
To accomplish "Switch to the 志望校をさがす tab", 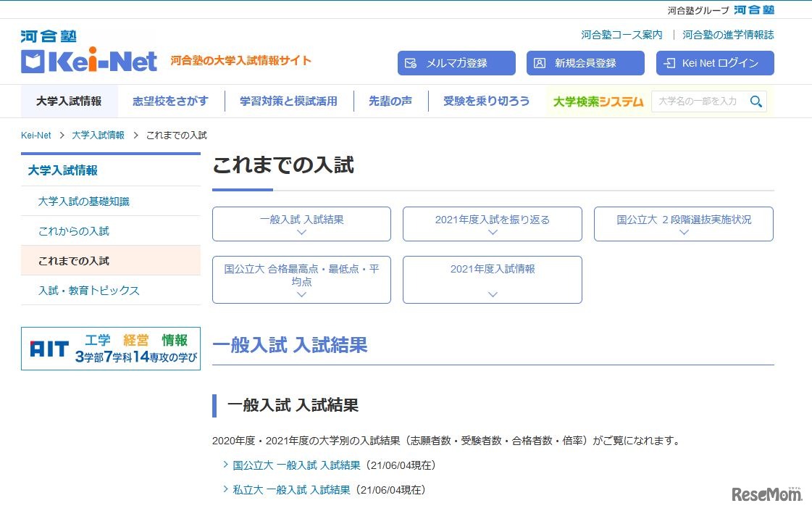I will pos(170,101).
